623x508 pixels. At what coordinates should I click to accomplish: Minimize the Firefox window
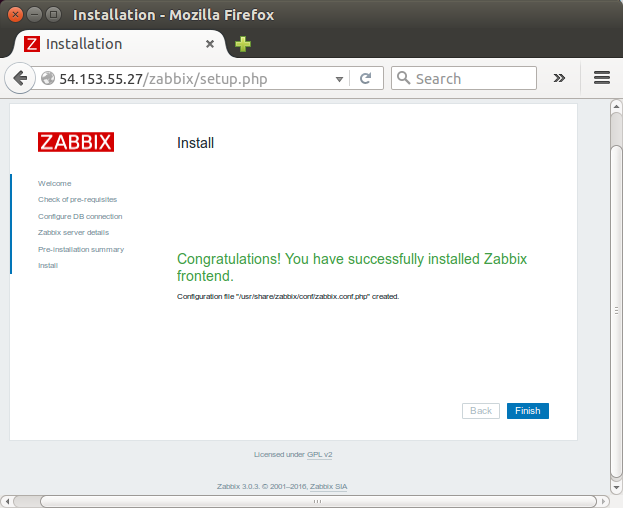(x=35, y=15)
